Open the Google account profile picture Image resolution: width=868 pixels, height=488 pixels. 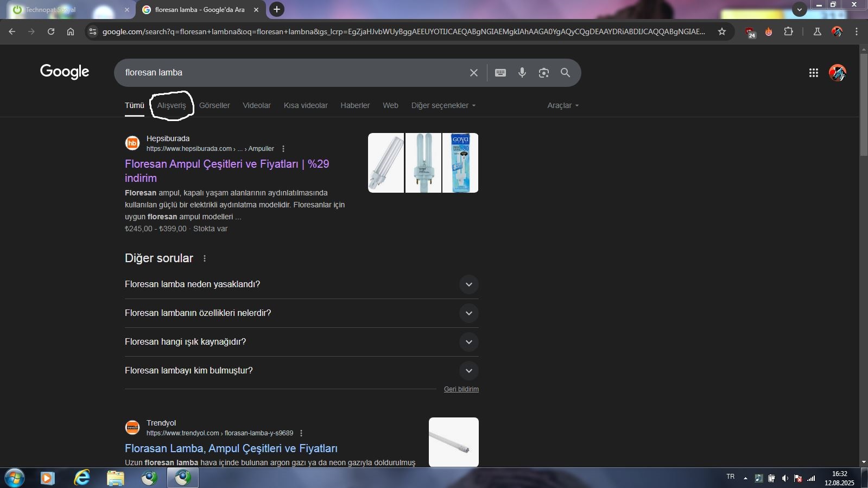tap(838, 73)
